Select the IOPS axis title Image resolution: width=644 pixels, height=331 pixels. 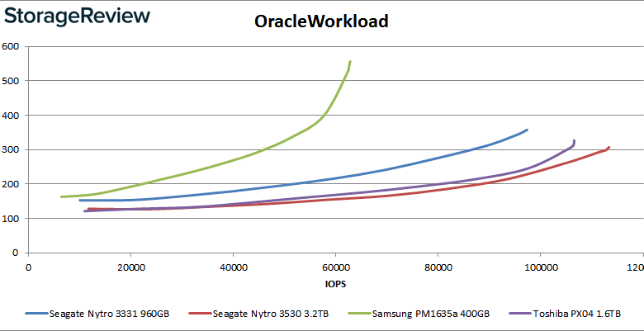tap(335, 284)
